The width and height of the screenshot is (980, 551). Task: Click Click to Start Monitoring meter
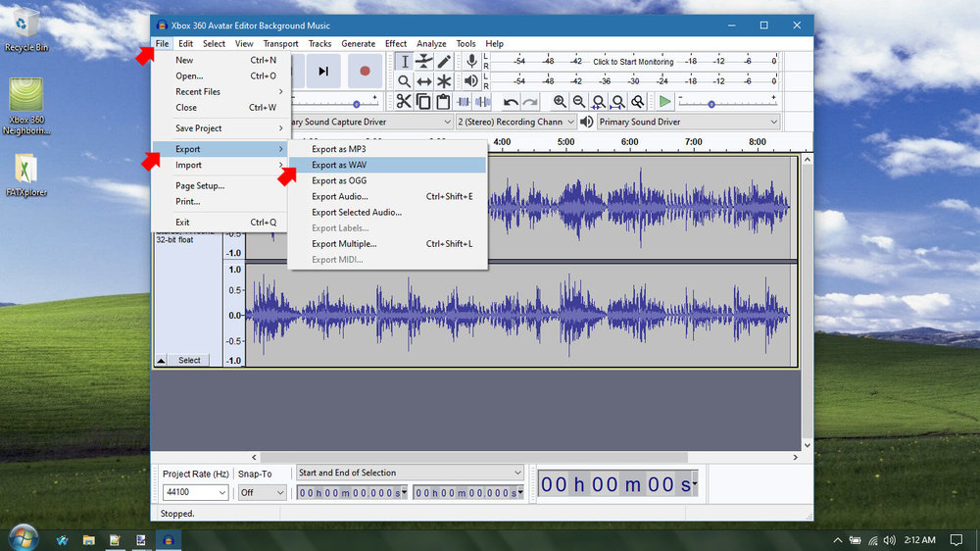click(633, 62)
